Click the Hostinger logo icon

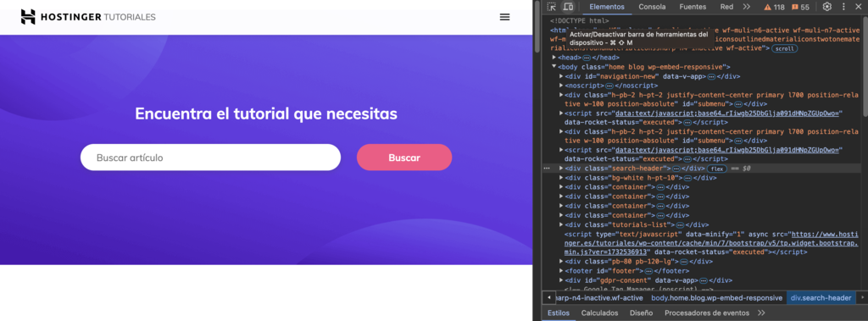click(28, 17)
